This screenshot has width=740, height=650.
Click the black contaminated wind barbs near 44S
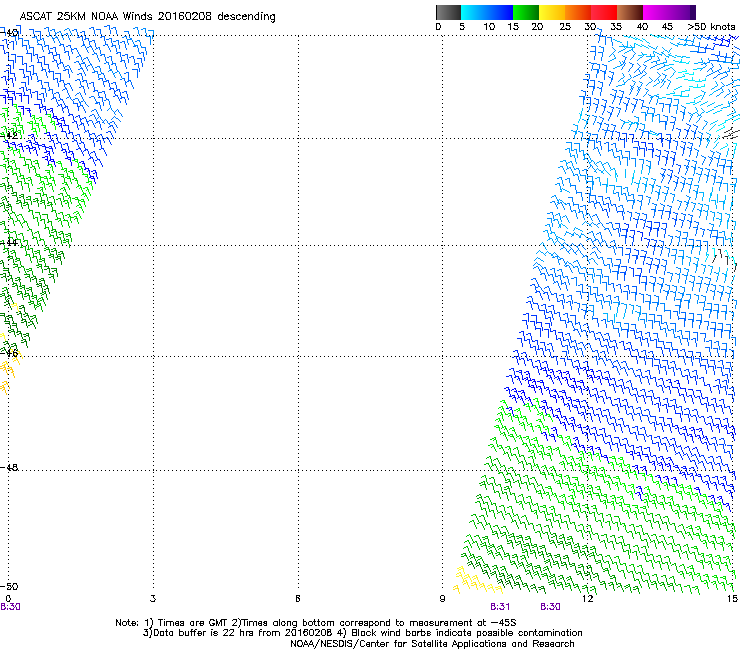pyautogui.click(x=724, y=259)
